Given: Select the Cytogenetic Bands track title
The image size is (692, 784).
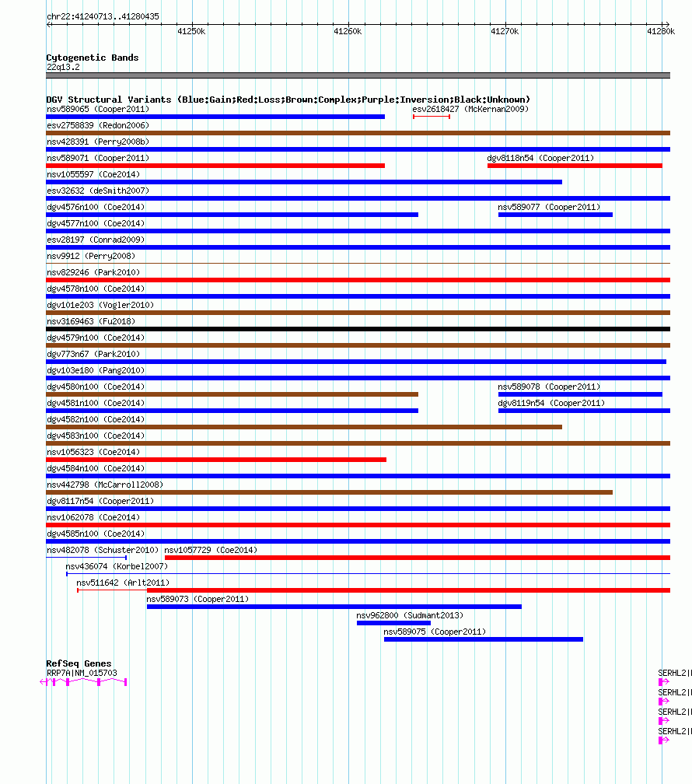Looking at the screenshot, I should click(93, 58).
